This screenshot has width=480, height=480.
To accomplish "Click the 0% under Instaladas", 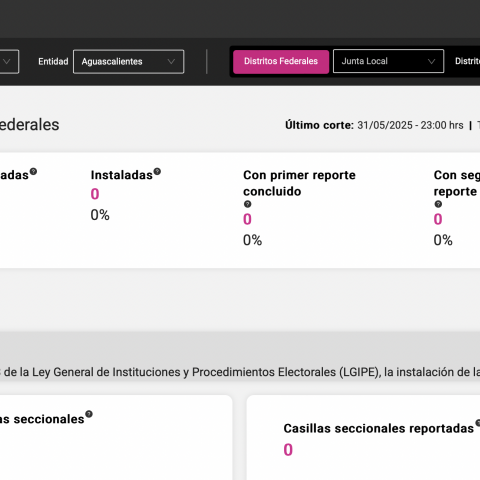I will tap(100, 215).
